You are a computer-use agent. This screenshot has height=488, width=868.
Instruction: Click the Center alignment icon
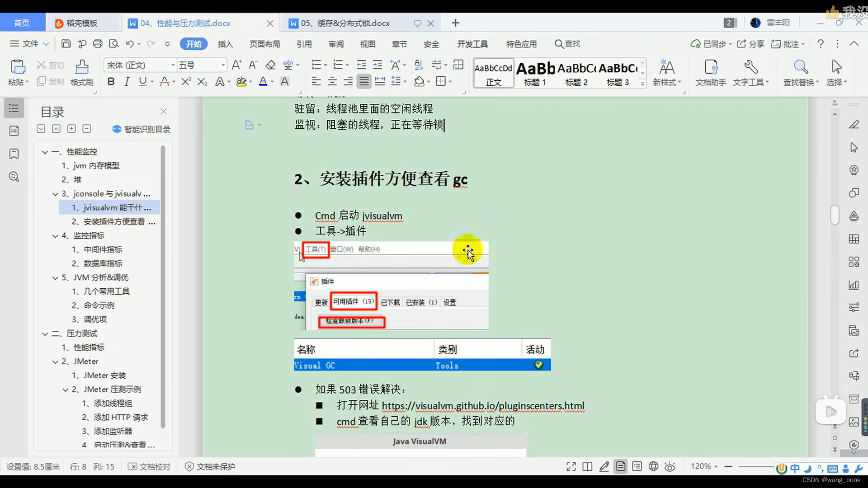pyautogui.click(x=332, y=82)
